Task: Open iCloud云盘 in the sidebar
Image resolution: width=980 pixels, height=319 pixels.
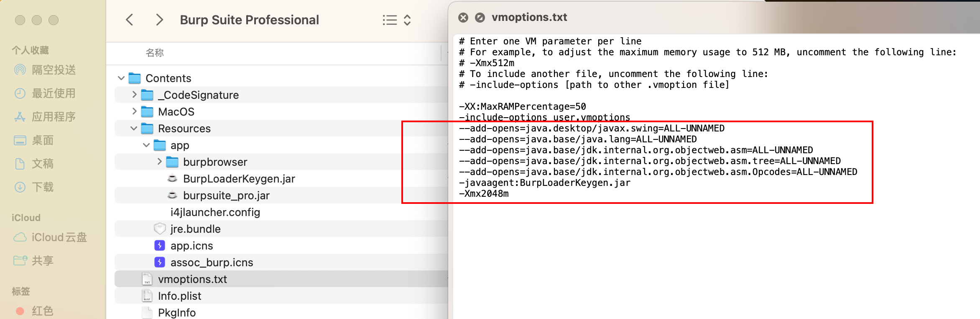Action: tap(50, 237)
